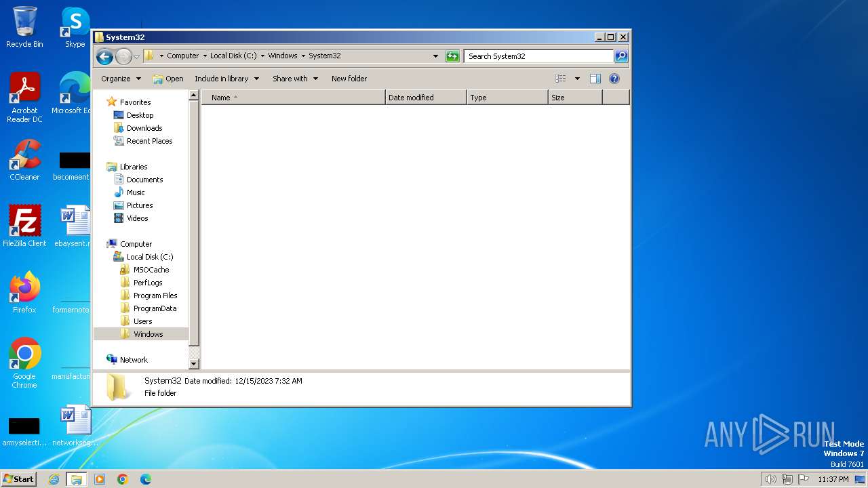Open Desktop in Favorites
The height and width of the screenshot is (488, 868).
(140, 115)
